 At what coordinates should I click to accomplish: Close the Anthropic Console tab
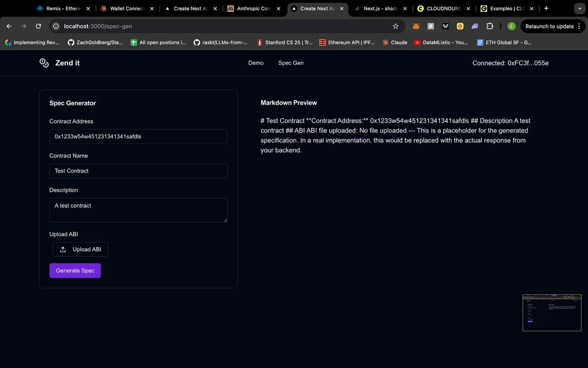click(x=278, y=8)
